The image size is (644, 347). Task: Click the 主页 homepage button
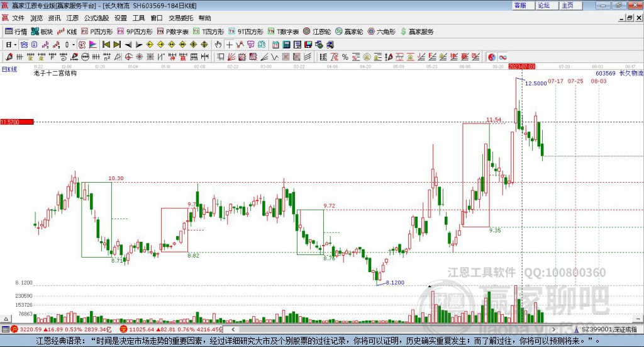coord(571,5)
